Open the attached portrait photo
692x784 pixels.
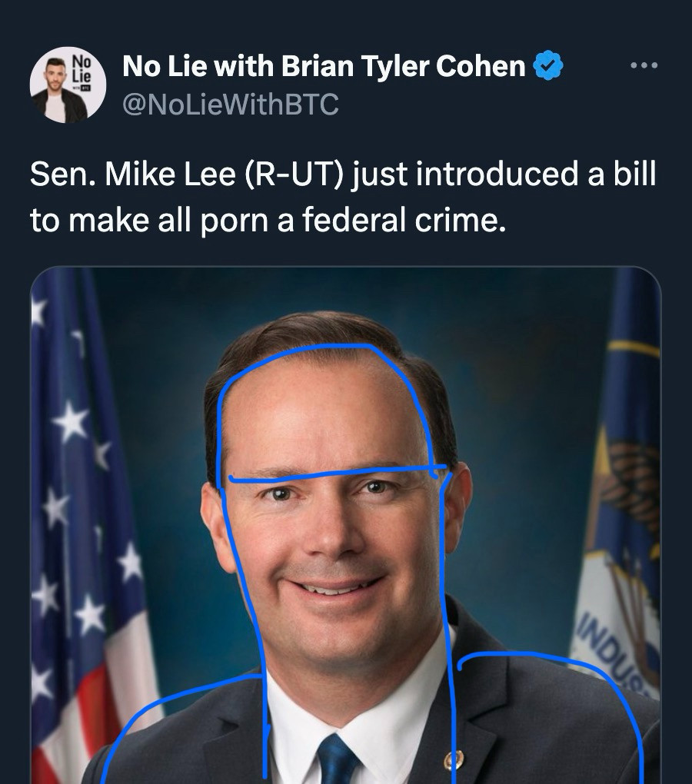pyautogui.click(x=345, y=525)
